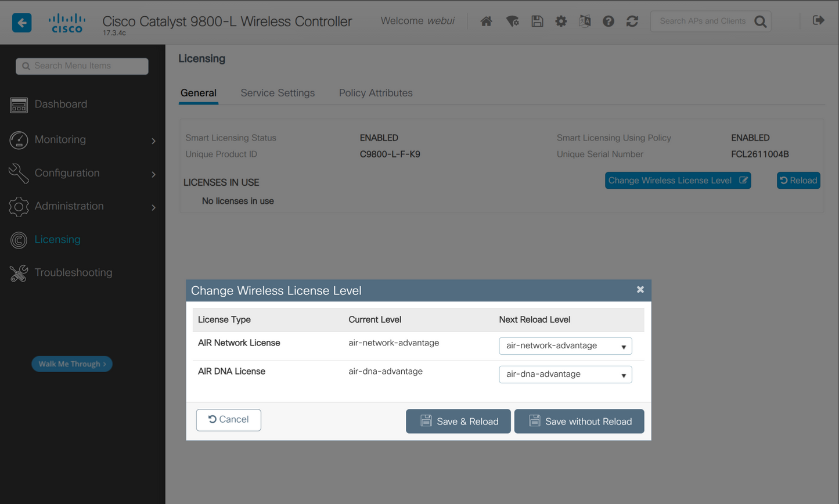Click the Monitoring gauge icon
The height and width of the screenshot is (504, 839).
[19, 140]
